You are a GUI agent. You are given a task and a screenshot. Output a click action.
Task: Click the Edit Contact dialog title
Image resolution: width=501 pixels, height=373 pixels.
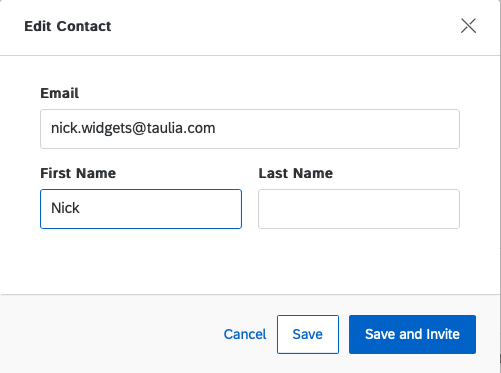click(68, 26)
